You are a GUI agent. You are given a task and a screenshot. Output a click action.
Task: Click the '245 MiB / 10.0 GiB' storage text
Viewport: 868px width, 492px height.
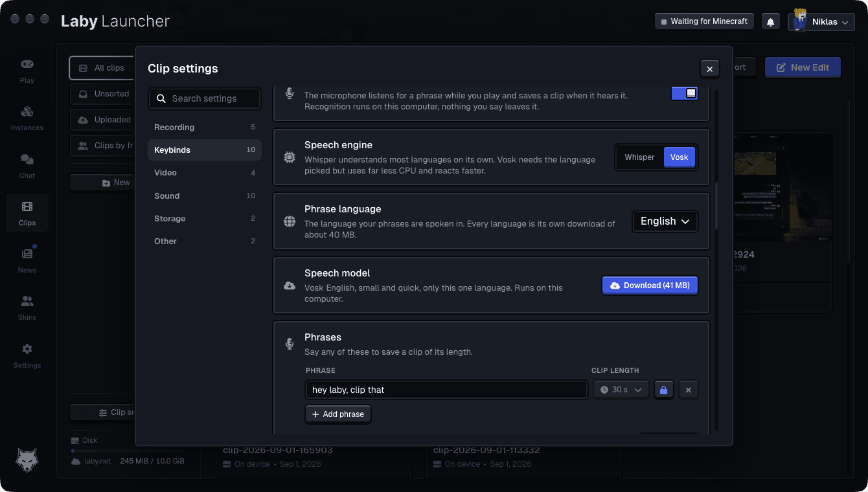point(152,462)
